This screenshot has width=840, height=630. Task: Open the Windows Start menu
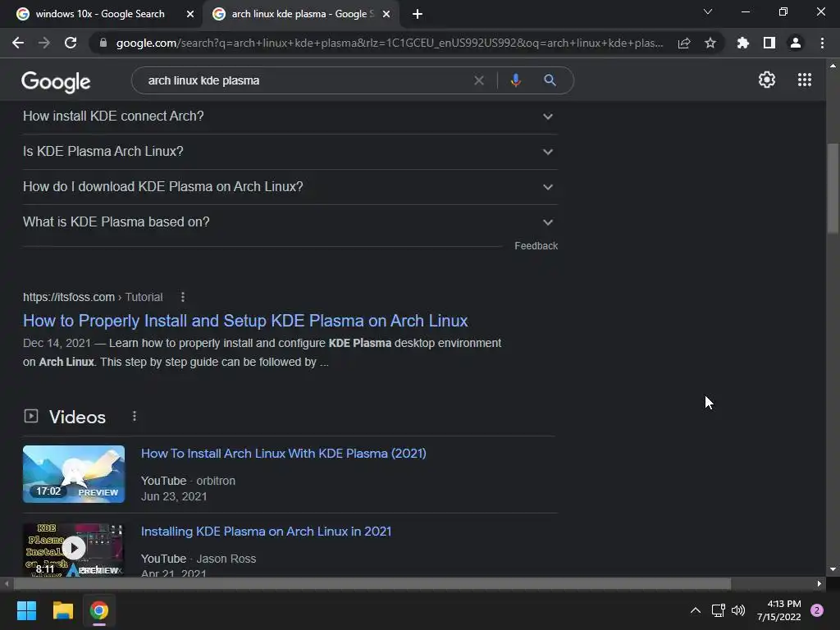click(26, 610)
